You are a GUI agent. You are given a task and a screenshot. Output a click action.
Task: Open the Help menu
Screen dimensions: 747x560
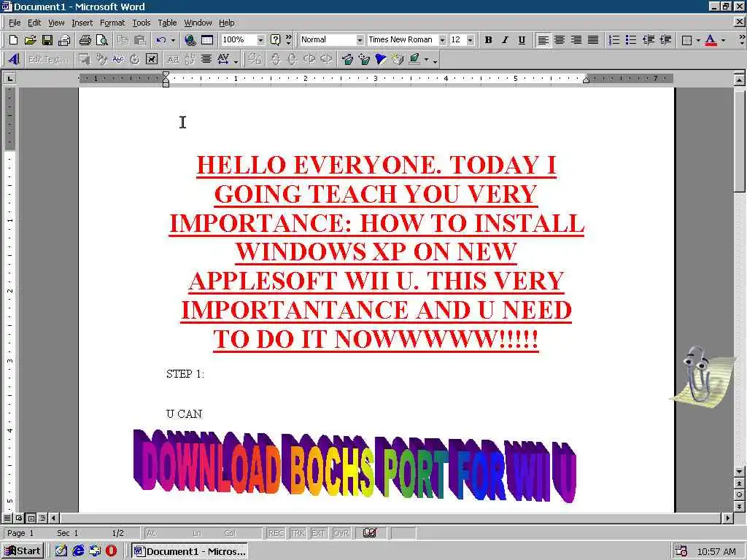coord(226,23)
